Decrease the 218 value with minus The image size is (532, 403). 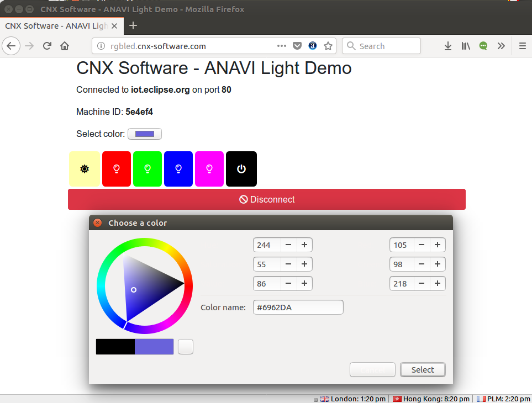(x=422, y=284)
